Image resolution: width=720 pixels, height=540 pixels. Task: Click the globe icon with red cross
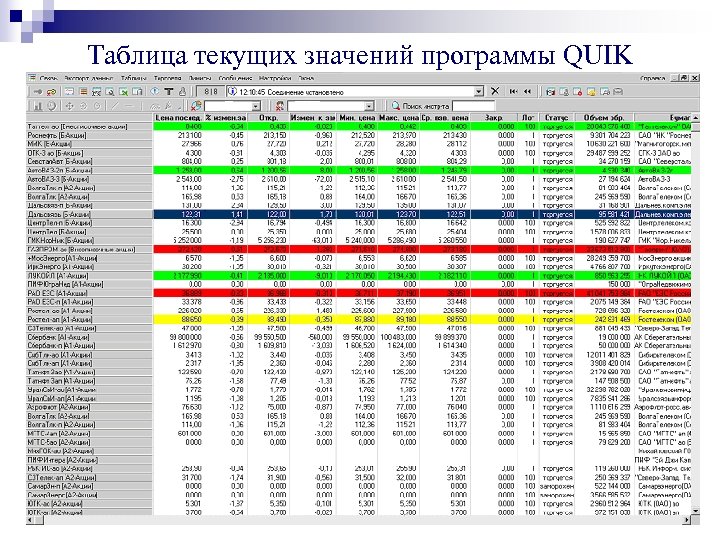(x=196, y=106)
